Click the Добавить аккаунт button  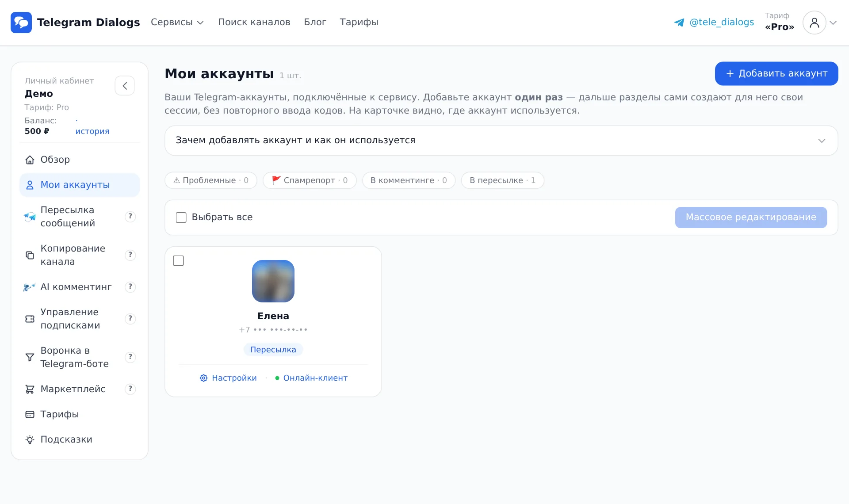pyautogui.click(x=776, y=73)
